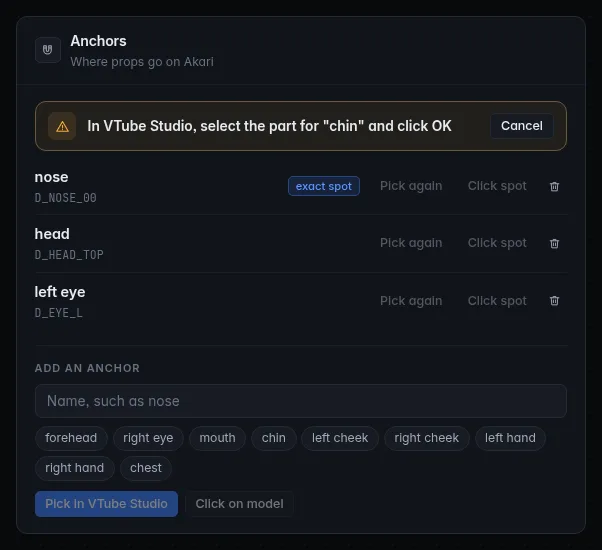Screen dimensions: 602x550
Task: Pick the chin suggestion chip
Action: point(274,438)
